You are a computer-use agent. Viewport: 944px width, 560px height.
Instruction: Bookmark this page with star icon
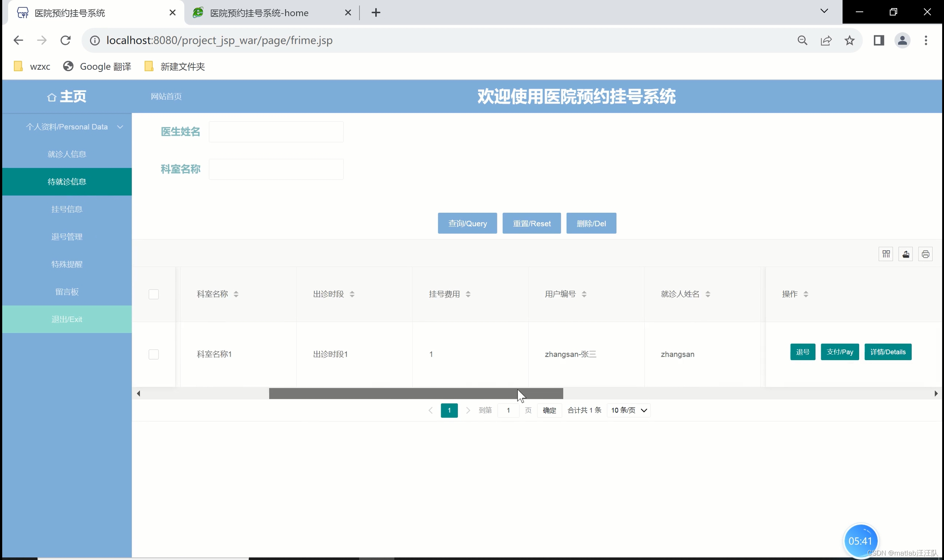[850, 41]
